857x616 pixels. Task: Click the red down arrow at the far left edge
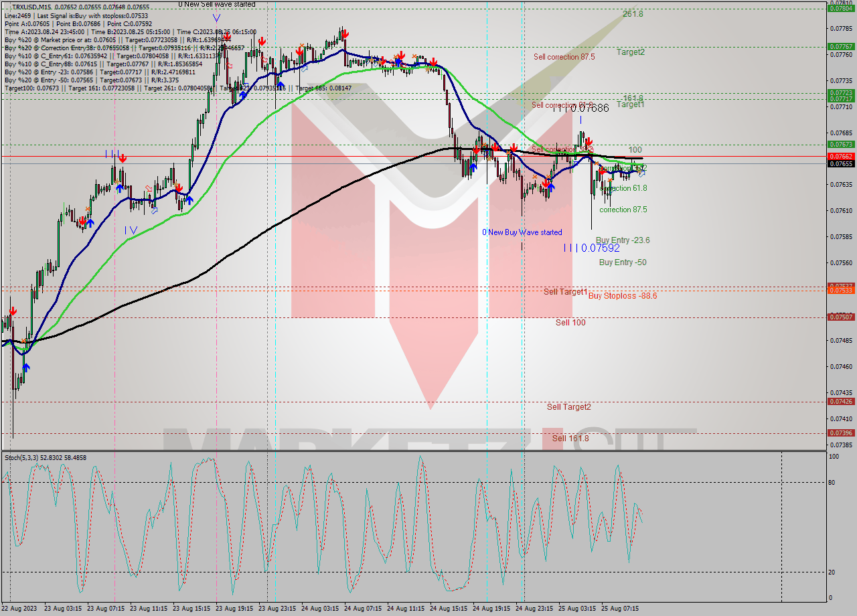13,311
